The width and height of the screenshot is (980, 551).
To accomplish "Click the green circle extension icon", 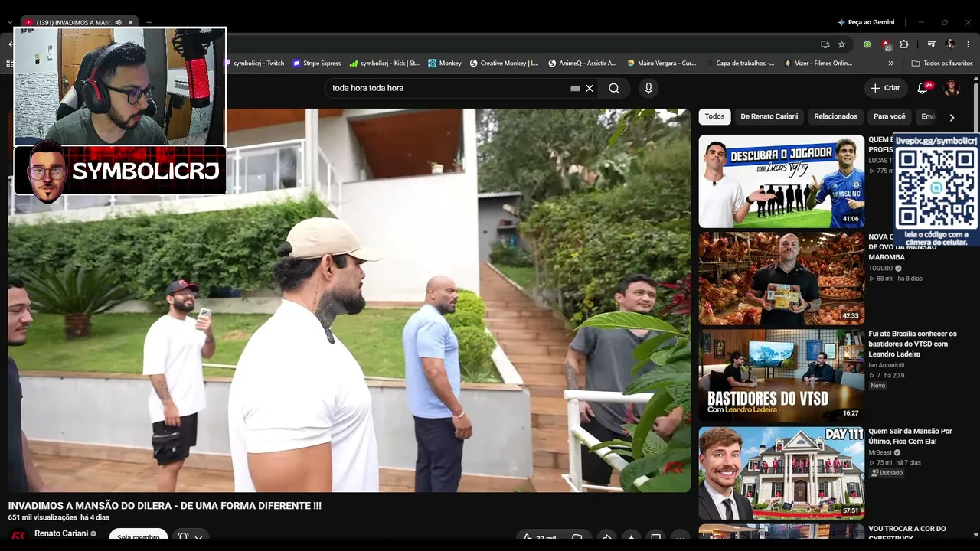I will point(867,44).
